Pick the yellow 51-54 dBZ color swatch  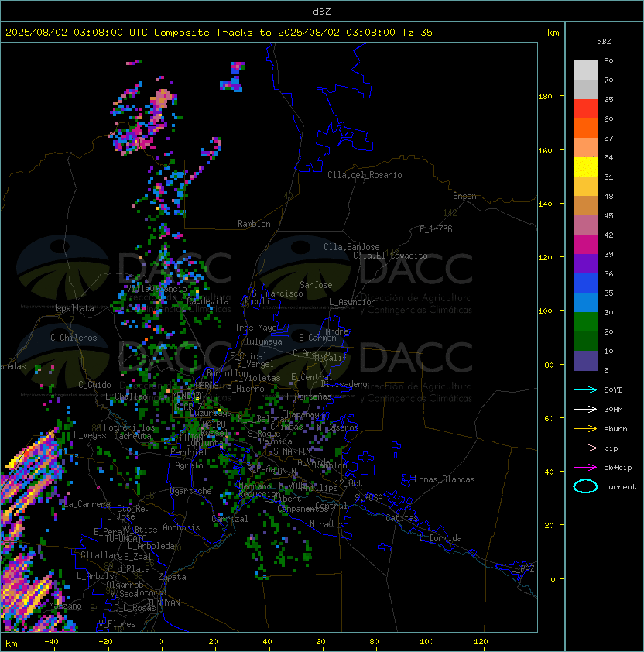coord(585,166)
